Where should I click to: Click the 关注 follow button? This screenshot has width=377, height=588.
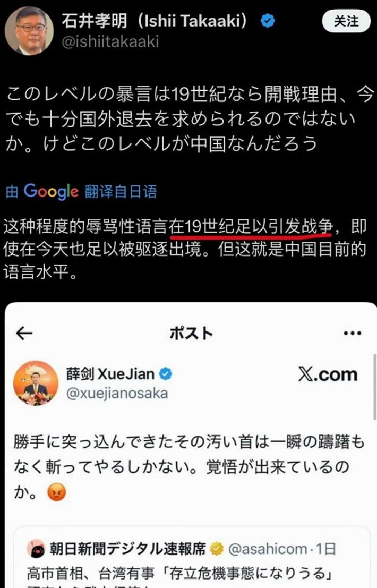[x=346, y=21]
